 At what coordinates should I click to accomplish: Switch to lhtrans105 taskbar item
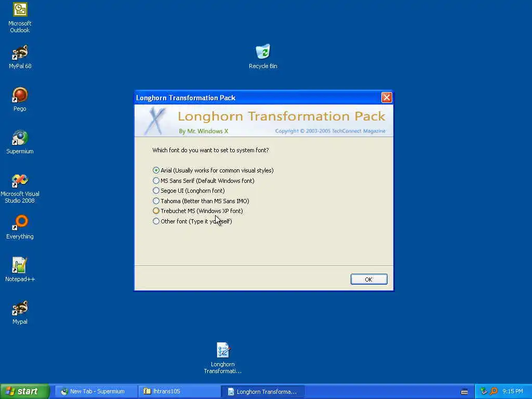pos(179,392)
